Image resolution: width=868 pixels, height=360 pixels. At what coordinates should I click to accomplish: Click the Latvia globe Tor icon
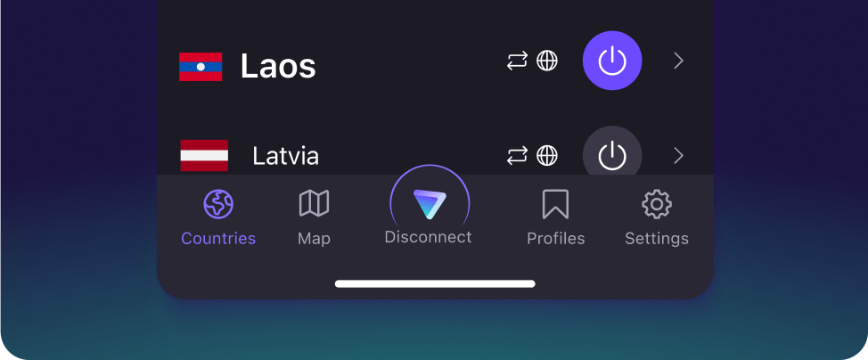pyautogui.click(x=547, y=156)
